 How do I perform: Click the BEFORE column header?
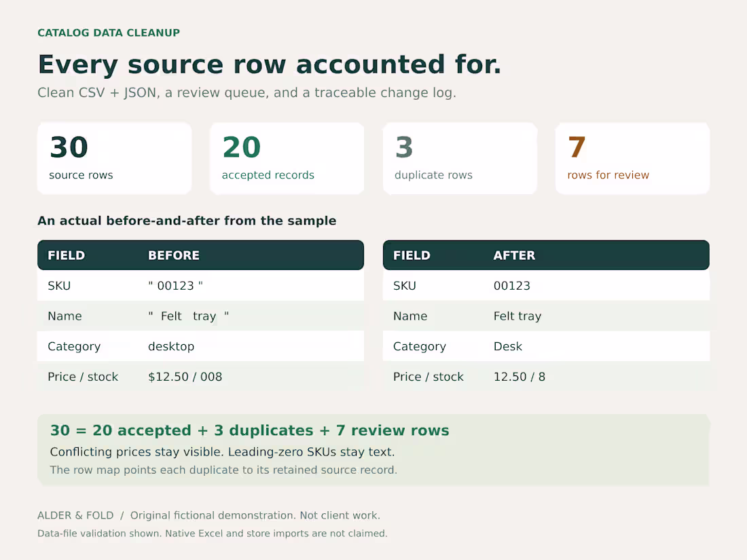pos(173,255)
